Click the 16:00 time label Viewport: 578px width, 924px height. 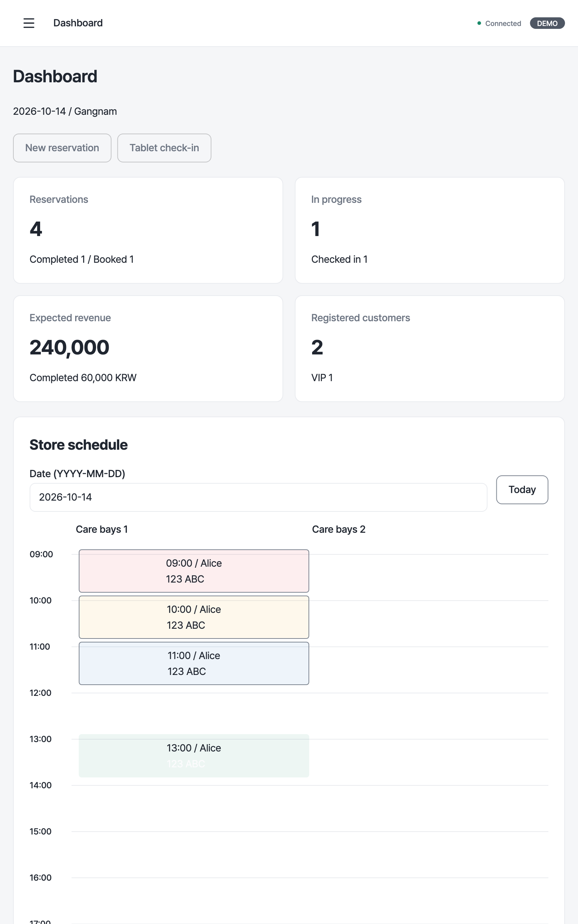tap(40, 877)
